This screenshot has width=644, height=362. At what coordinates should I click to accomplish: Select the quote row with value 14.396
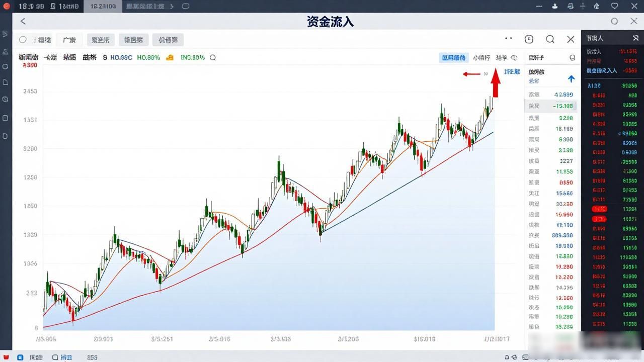point(550,288)
